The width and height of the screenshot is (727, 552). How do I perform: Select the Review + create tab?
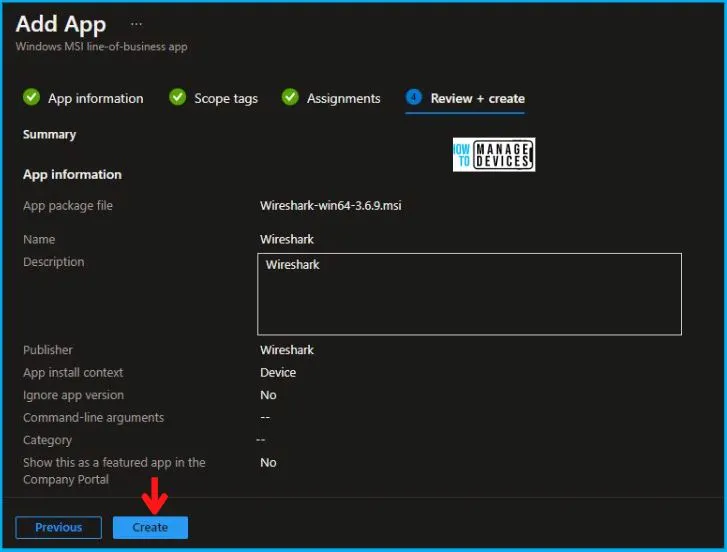pos(477,99)
